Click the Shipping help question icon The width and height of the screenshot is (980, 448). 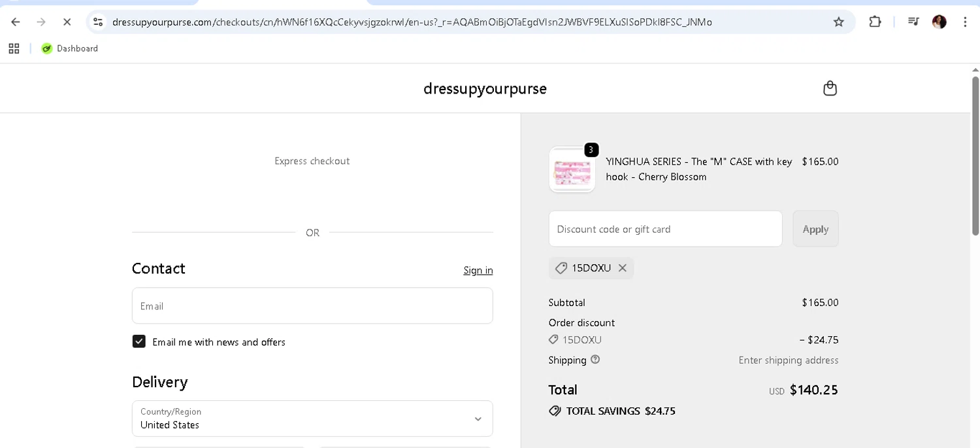click(595, 359)
